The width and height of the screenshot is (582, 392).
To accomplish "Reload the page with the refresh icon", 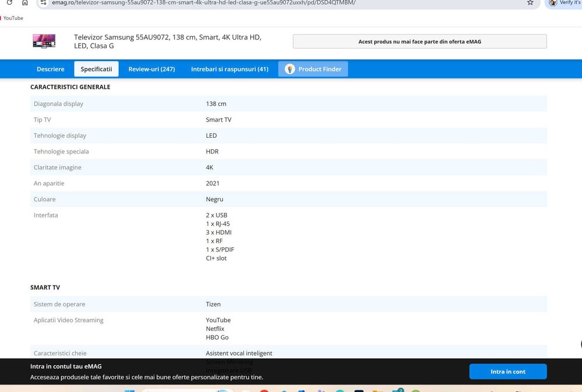I will (9, 2).
